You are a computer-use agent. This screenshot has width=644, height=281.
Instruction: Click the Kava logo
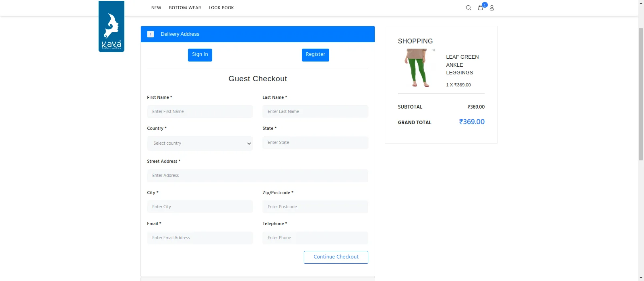111,27
